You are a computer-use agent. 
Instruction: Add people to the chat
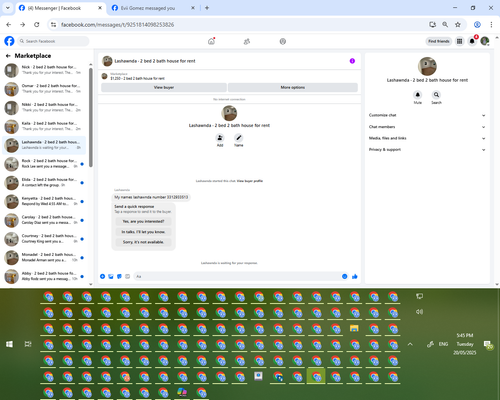(x=220, y=138)
